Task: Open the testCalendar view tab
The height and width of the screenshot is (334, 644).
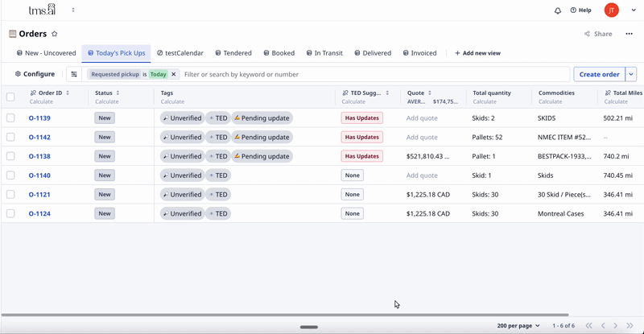Action: 180,53
